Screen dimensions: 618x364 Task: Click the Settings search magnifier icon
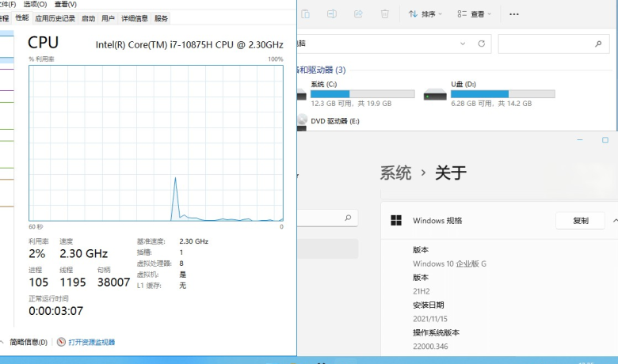click(348, 218)
